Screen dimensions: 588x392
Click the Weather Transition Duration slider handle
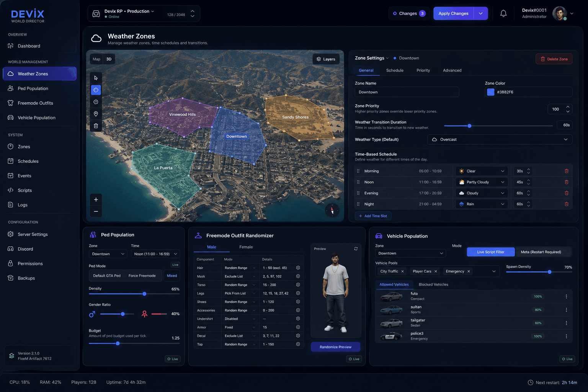tap(469, 126)
